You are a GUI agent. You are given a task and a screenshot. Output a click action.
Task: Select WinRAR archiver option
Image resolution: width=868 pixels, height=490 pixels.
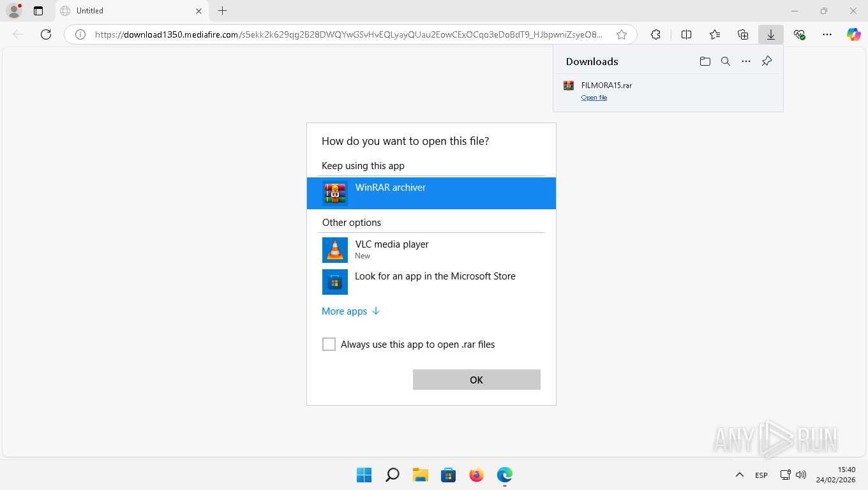pyautogui.click(x=431, y=193)
